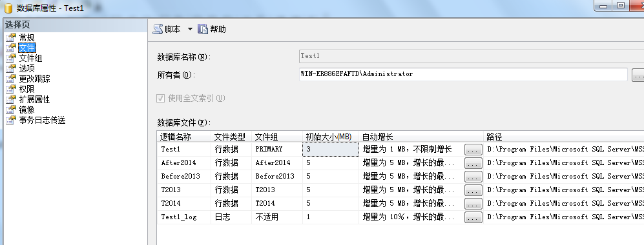Click the PRIMARY filegroup cell

pyautogui.click(x=277, y=150)
